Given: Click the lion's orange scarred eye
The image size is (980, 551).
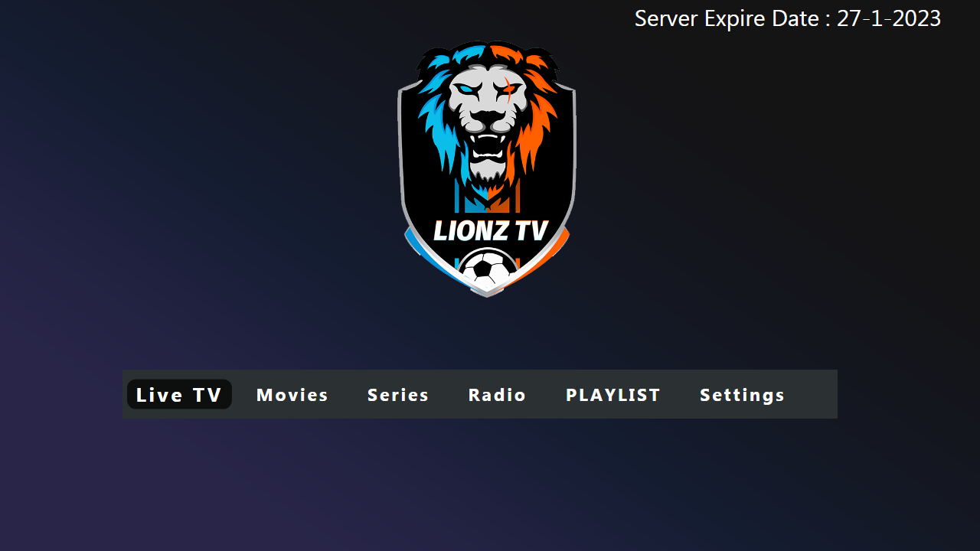Looking at the screenshot, I should [x=507, y=90].
